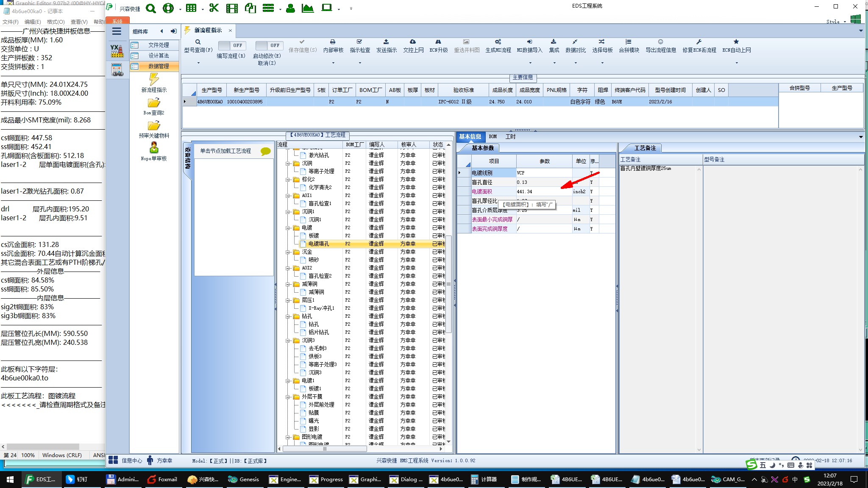Viewport: 868px width, 488px height.
Task: Switch to the BOM tab
Action: click(493, 136)
